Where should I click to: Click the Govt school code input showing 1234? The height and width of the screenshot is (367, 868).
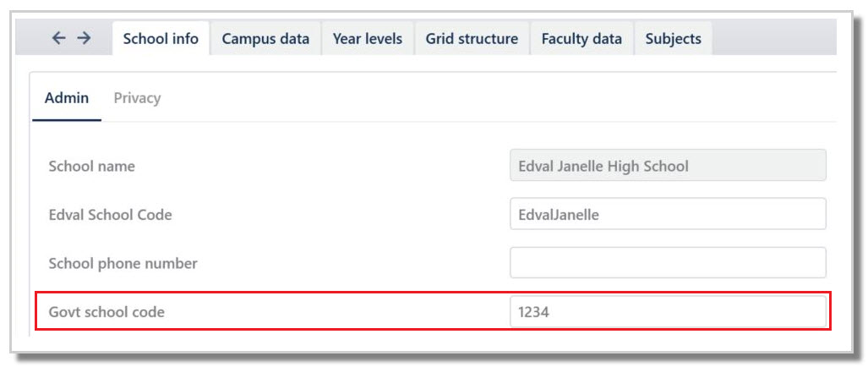[x=668, y=312]
